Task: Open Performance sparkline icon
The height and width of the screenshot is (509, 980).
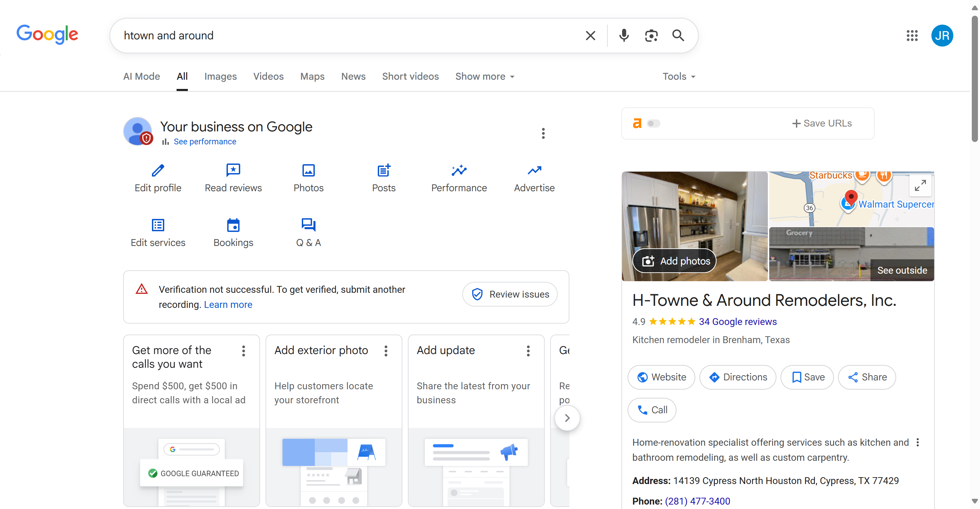Action: [x=459, y=170]
